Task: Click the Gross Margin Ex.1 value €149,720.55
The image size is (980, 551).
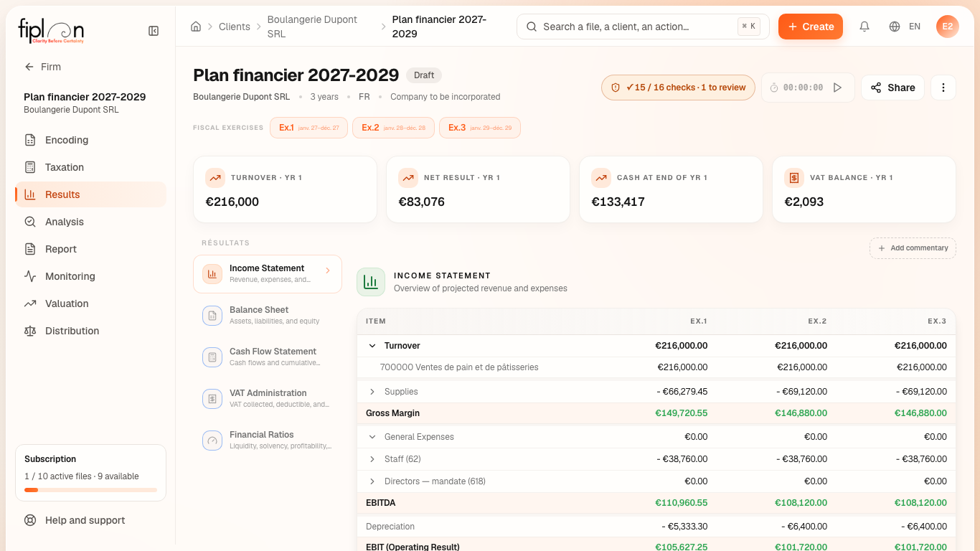Action: click(x=681, y=413)
